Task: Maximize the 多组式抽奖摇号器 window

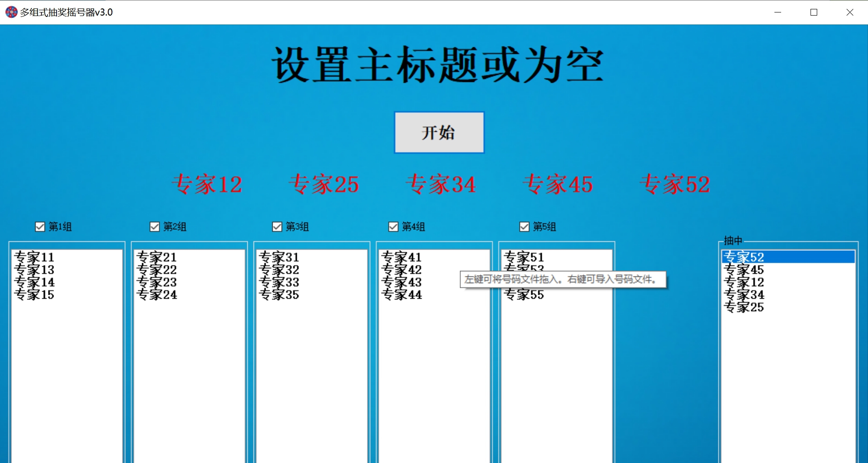Action: [x=814, y=12]
